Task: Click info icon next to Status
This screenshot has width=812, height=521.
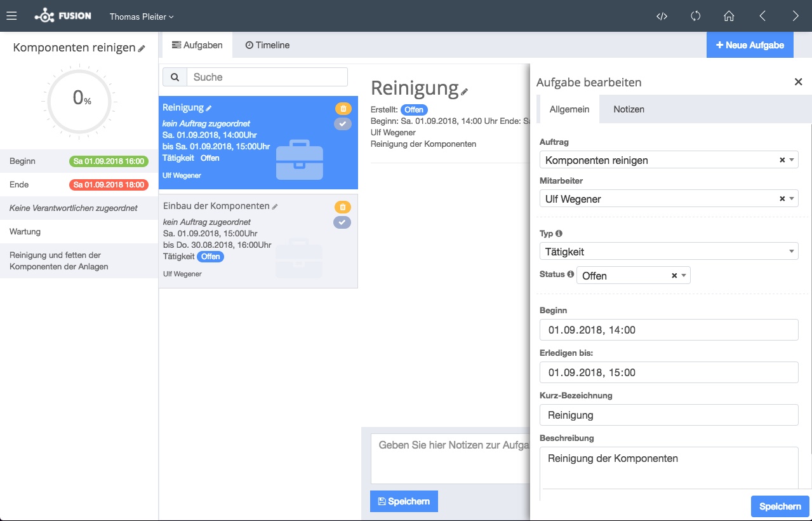Action: pos(570,274)
